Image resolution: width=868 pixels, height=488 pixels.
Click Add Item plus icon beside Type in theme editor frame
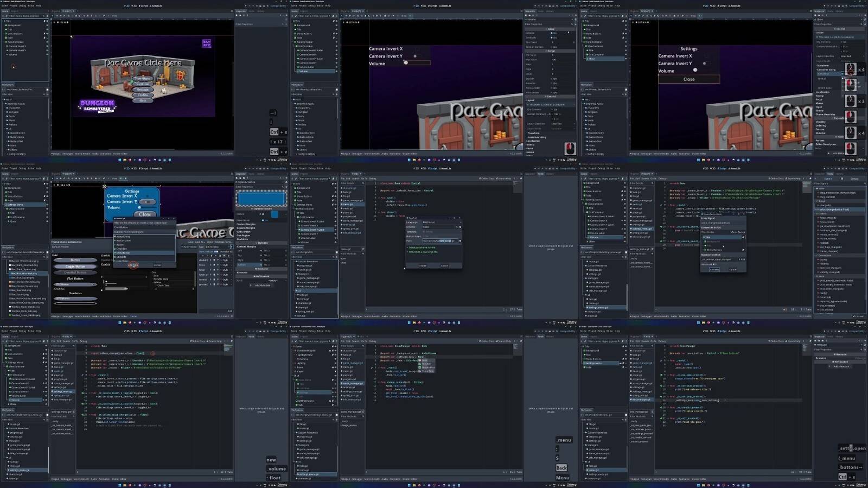[231, 246]
